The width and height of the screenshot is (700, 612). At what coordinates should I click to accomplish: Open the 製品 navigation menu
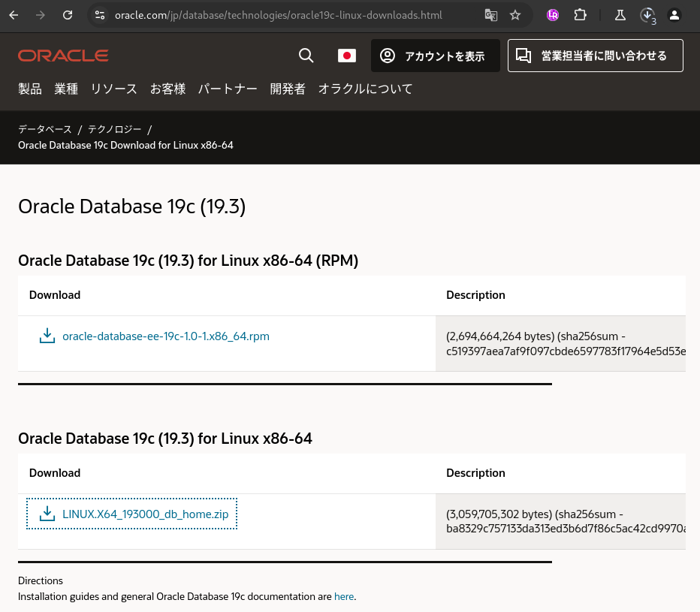pos(29,89)
